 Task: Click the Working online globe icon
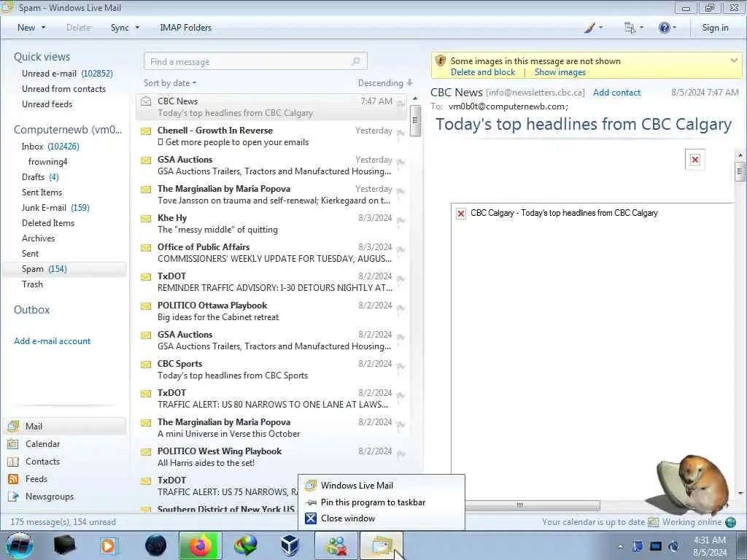tap(730, 522)
